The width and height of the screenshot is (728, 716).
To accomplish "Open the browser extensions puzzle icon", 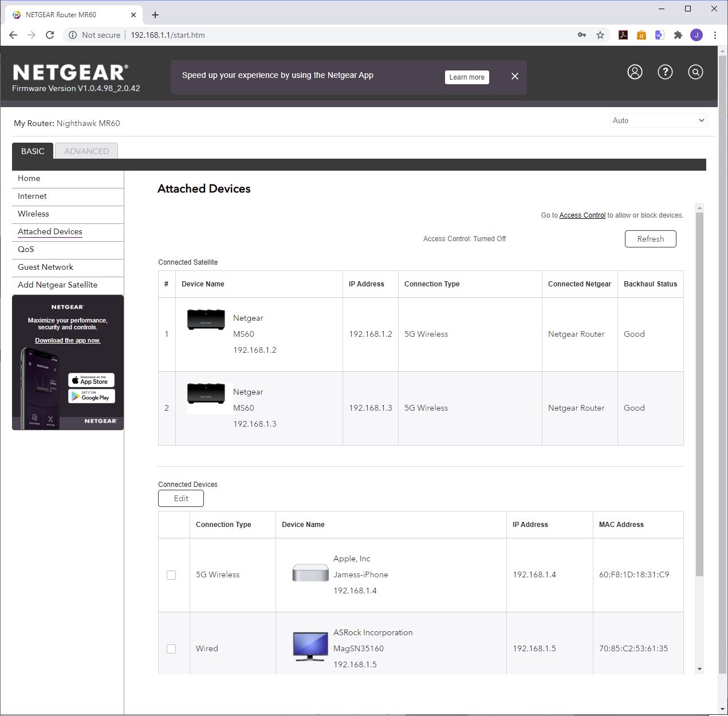I will pyautogui.click(x=678, y=35).
